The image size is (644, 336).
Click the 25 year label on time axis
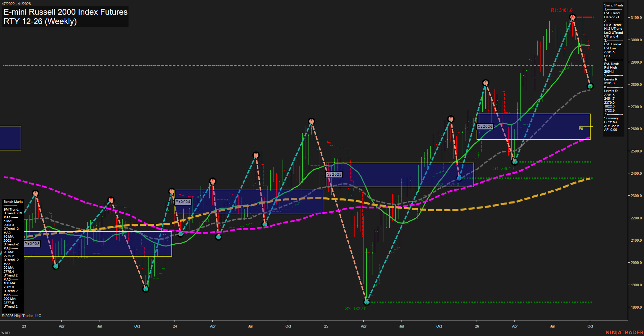326,326
